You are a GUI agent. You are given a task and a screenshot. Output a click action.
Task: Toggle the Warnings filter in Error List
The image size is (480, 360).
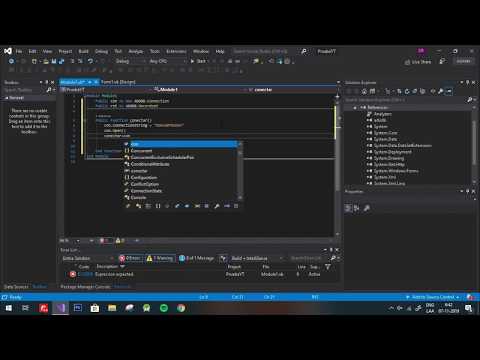[160, 258]
